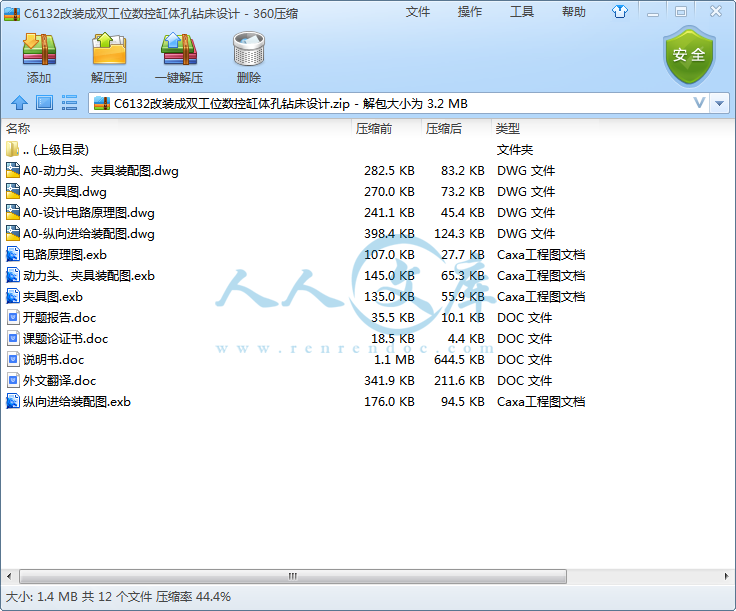Go up one directory with blue arrow
The width and height of the screenshot is (736, 611).
click(x=19, y=103)
